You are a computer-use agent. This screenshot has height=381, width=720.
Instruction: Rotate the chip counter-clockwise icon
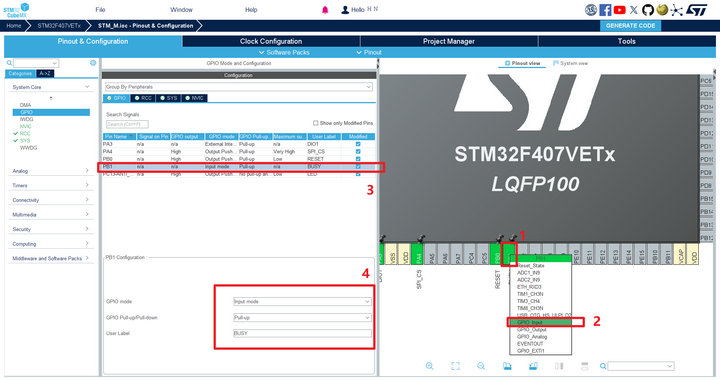click(533, 366)
